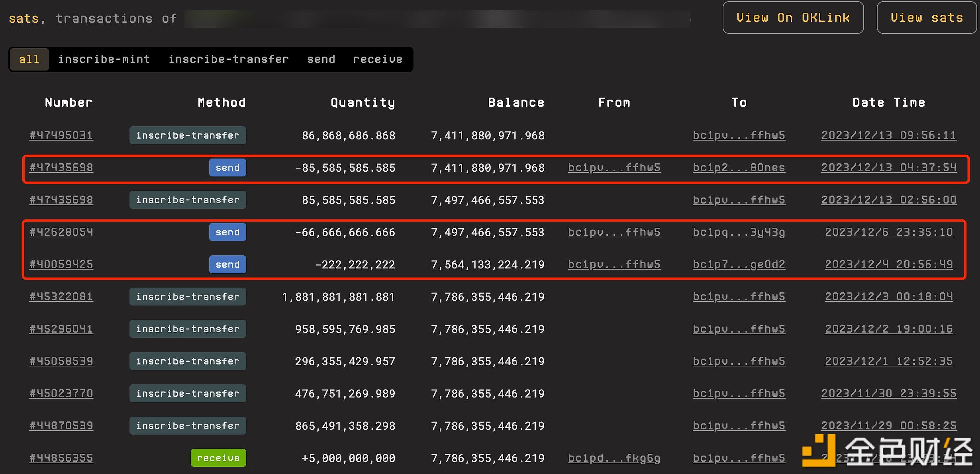
Task: Click the inscribe-transfer badge for #45322081
Action: [x=188, y=297]
